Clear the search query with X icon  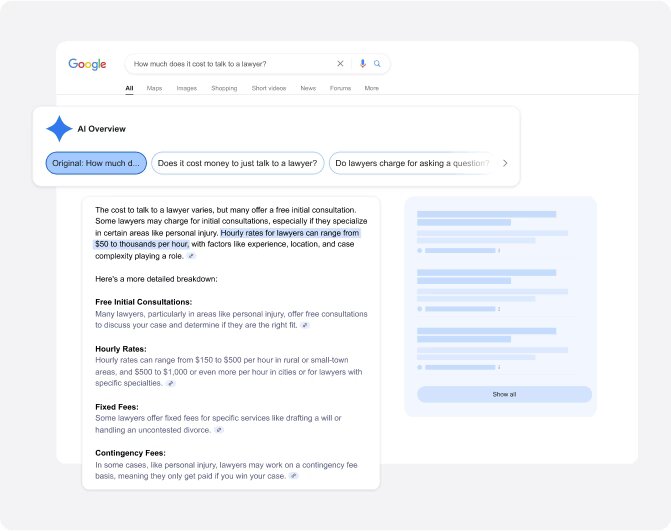click(x=340, y=64)
